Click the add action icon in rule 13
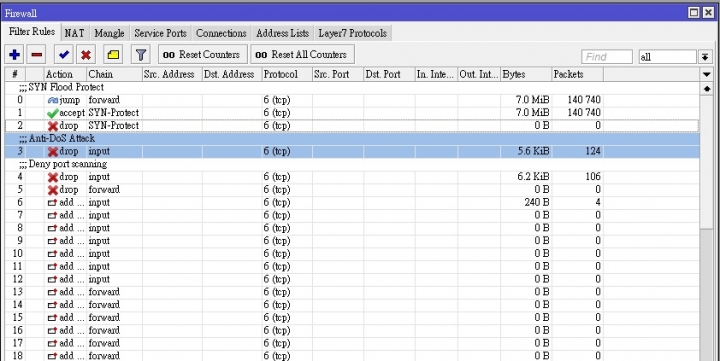This screenshot has height=361, width=720. pos(52,292)
